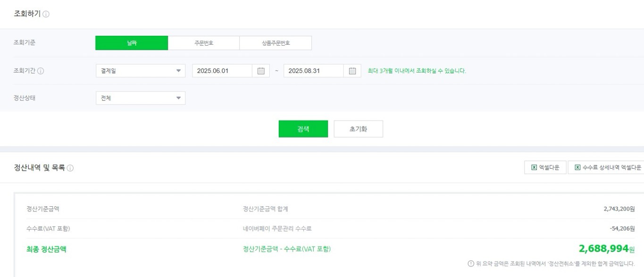Viewport: 644px width, 277px height.
Task: Open the end date calendar picker
Action: click(x=352, y=71)
